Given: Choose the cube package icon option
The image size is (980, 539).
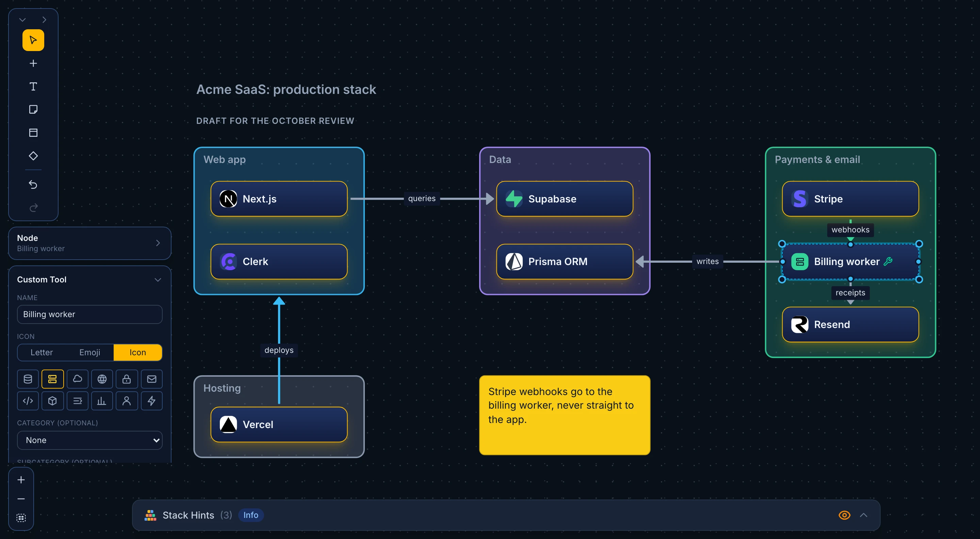Looking at the screenshot, I should coord(52,401).
